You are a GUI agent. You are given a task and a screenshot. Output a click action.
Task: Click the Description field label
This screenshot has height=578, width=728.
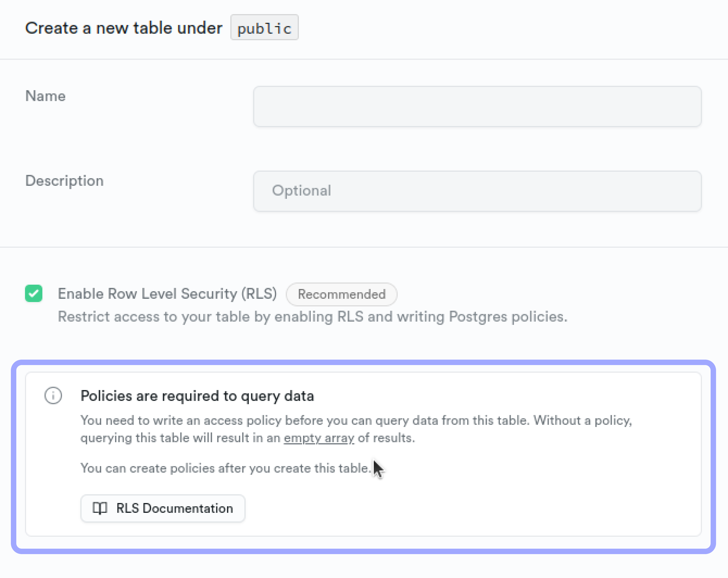tap(64, 181)
